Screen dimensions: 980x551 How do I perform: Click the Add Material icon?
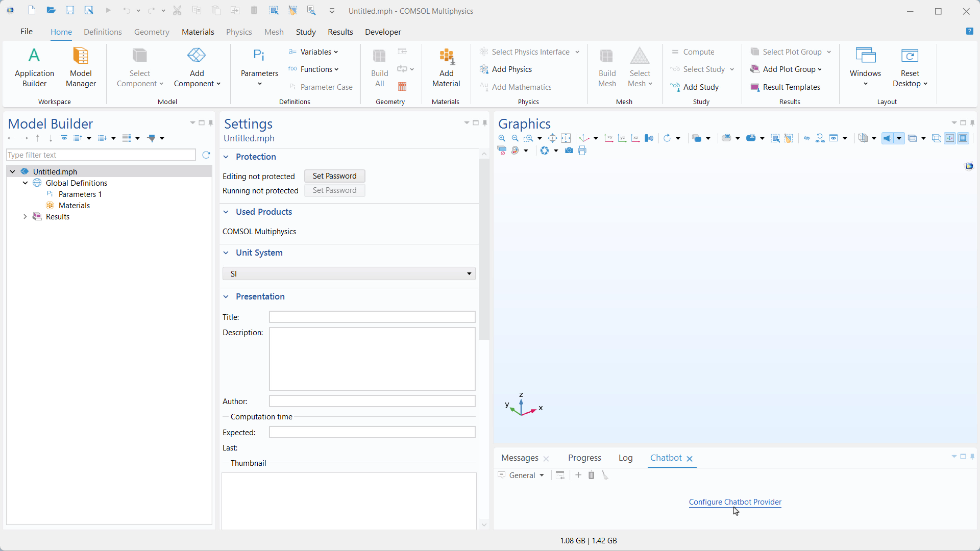click(446, 67)
